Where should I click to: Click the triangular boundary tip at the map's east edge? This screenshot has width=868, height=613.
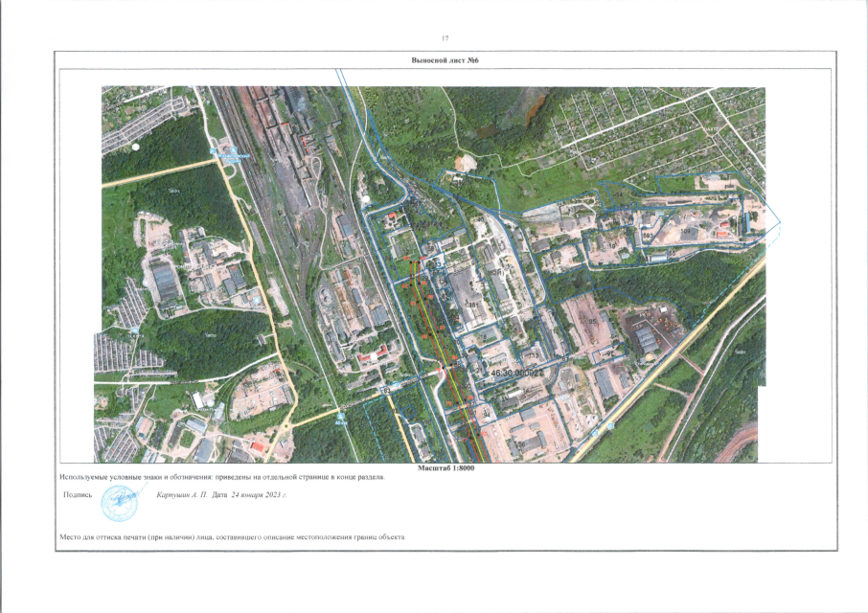pos(779,223)
